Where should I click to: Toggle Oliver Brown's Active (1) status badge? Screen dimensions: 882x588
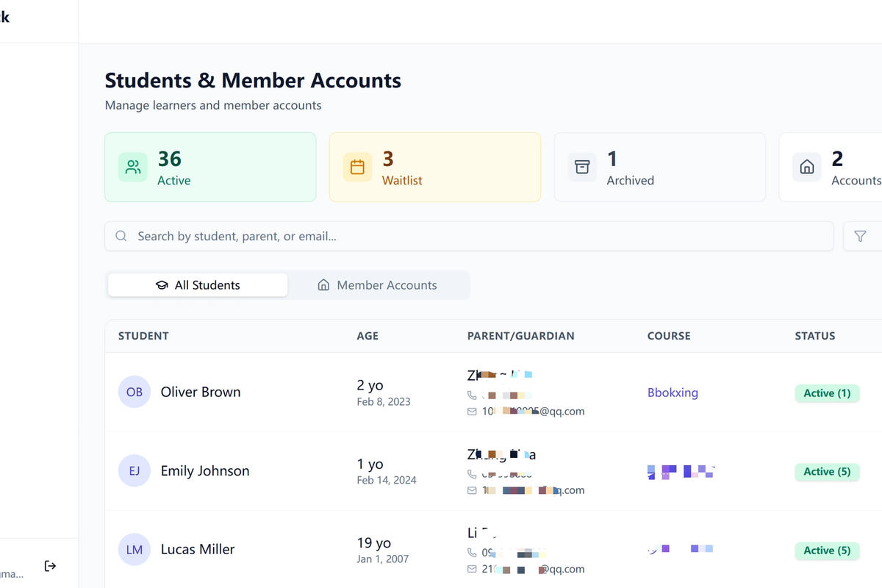[827, 393]
